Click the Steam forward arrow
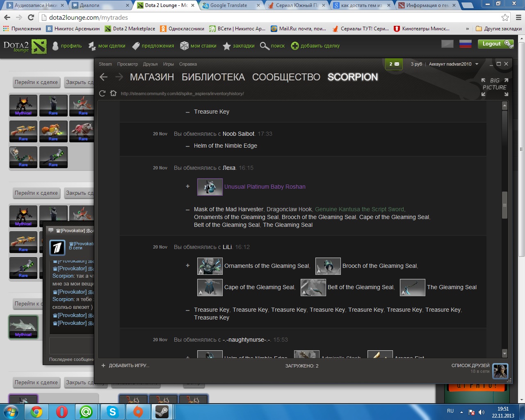The image size is (525, 420). 119,77
